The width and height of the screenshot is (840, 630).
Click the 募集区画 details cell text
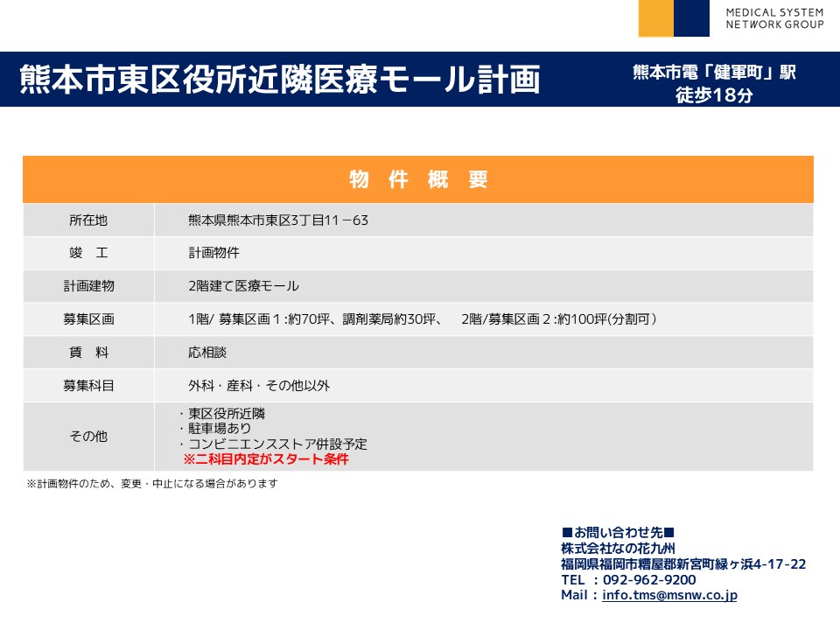coord(422,319)
